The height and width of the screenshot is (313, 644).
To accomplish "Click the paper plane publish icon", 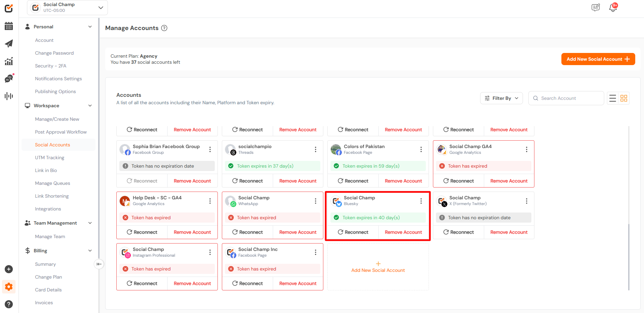I will coord(9,44).
